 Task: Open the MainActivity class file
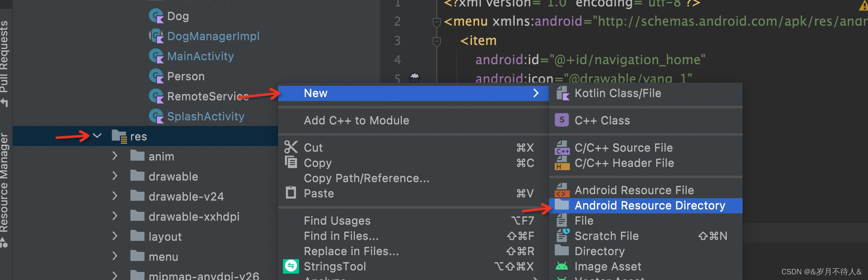pyautogui.click(x=200, y=56)
